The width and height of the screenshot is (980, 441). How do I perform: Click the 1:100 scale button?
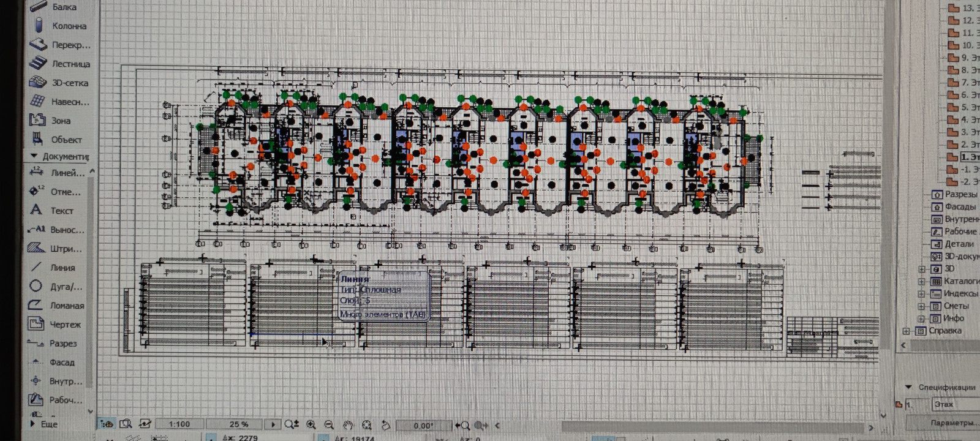pos(179,424)
